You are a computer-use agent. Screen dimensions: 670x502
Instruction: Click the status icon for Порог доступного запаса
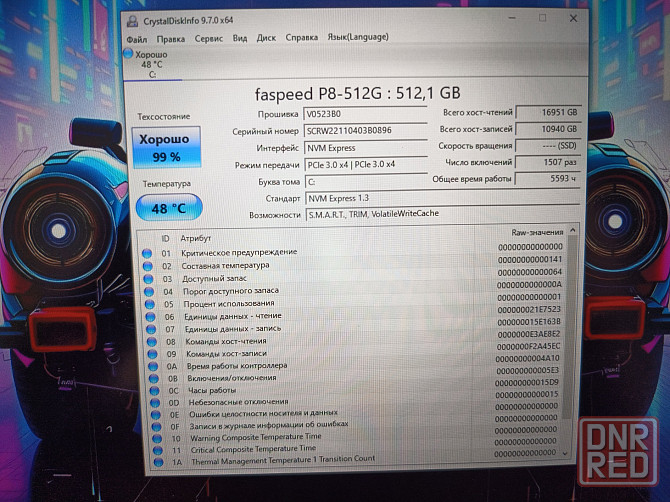[x=149, y=292]
